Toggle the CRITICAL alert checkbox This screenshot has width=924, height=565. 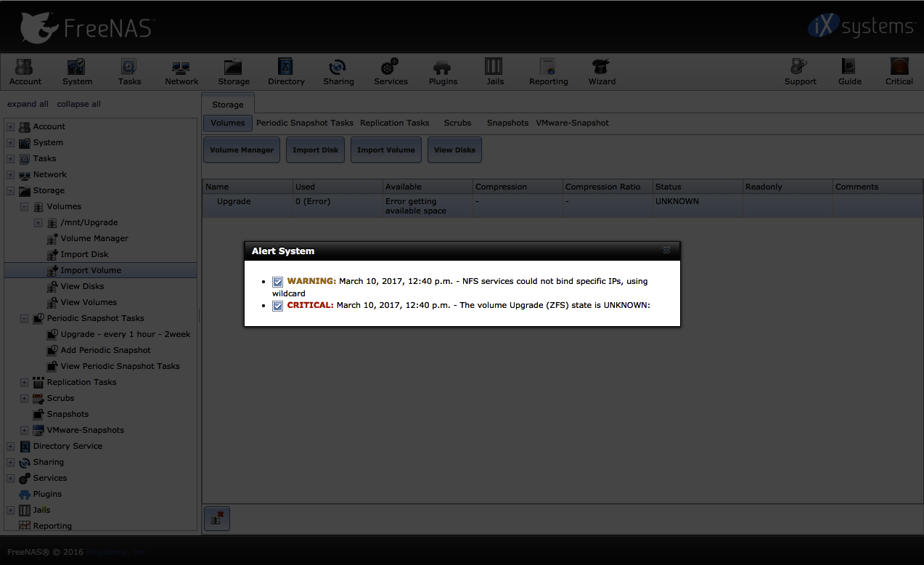click(277, 306)
